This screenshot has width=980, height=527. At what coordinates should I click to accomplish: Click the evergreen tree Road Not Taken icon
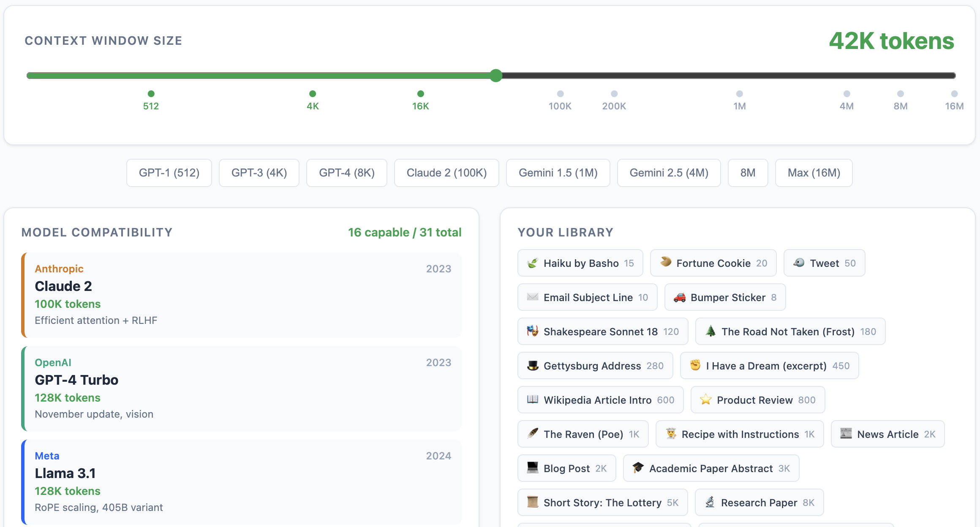(710, 331)
